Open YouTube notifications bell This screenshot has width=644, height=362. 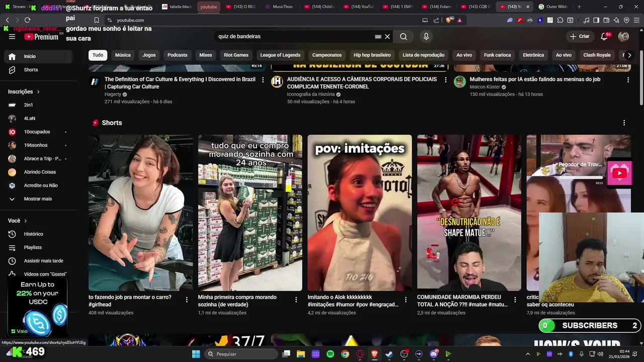[x=604, y=36]
